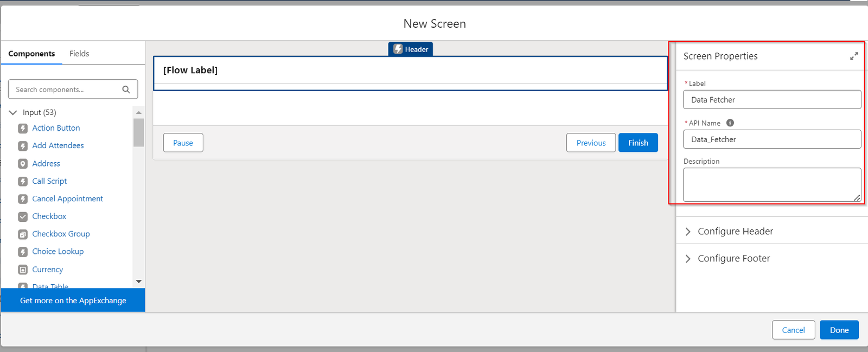868x352 pixels.
Task: Click the Choice Lookup component icon
Action: [x=23, y=252]
